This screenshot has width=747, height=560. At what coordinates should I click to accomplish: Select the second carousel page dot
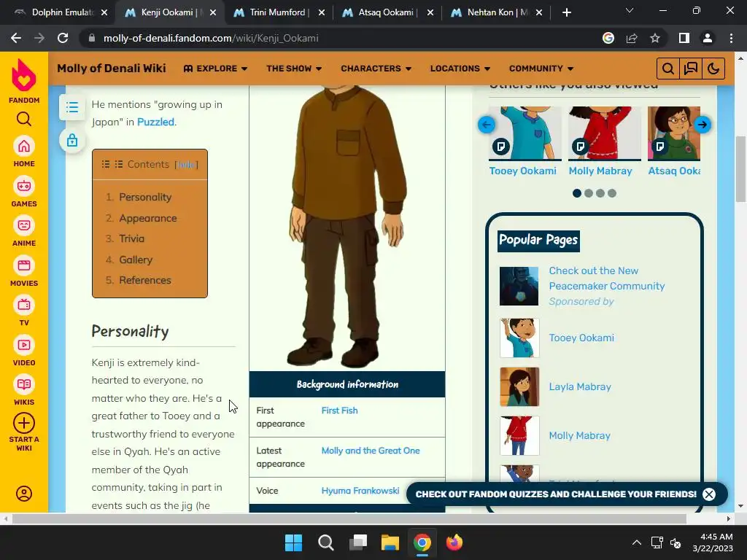589,193
